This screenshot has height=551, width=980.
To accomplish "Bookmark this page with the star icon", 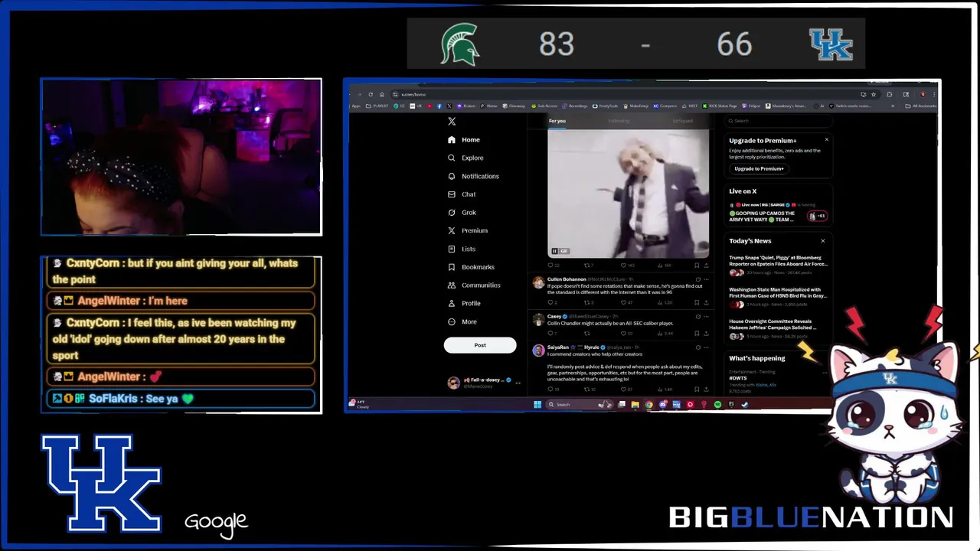I will click(x=874, y=95).
